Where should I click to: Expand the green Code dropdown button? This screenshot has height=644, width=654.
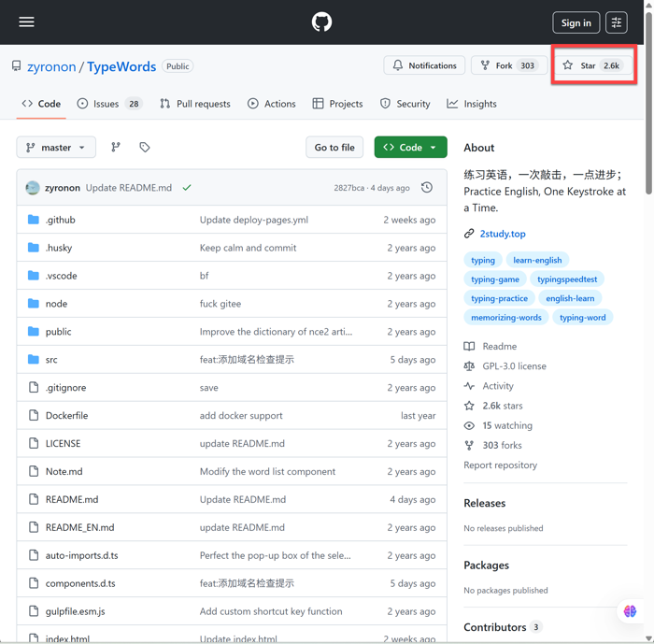click(x=410, y=148)
